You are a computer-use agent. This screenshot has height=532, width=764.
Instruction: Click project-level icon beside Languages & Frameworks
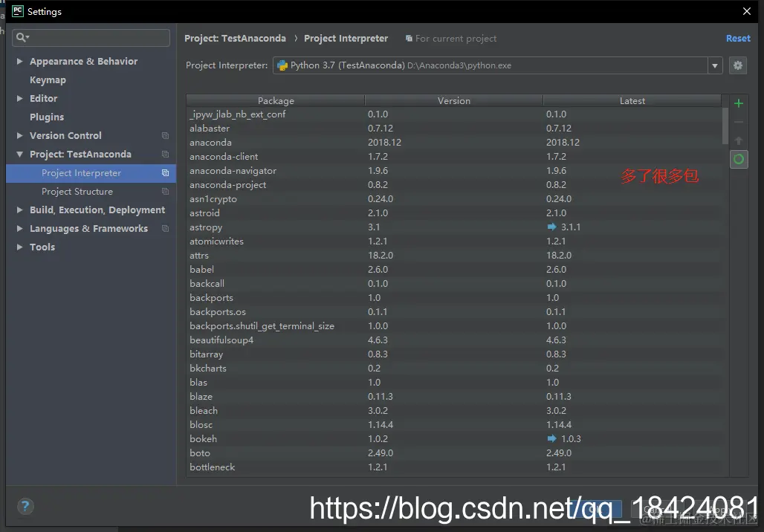(165, 229)
